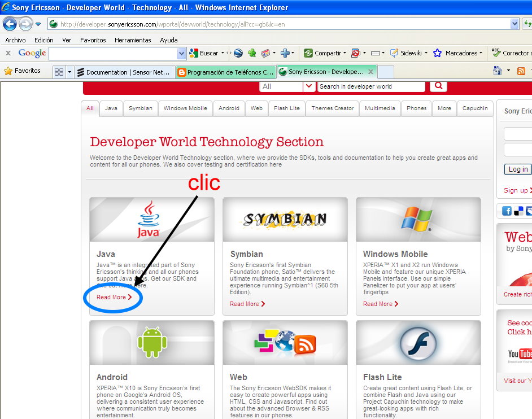Select the Multimedia tab
532x419 pixels.
coord(380,108)
